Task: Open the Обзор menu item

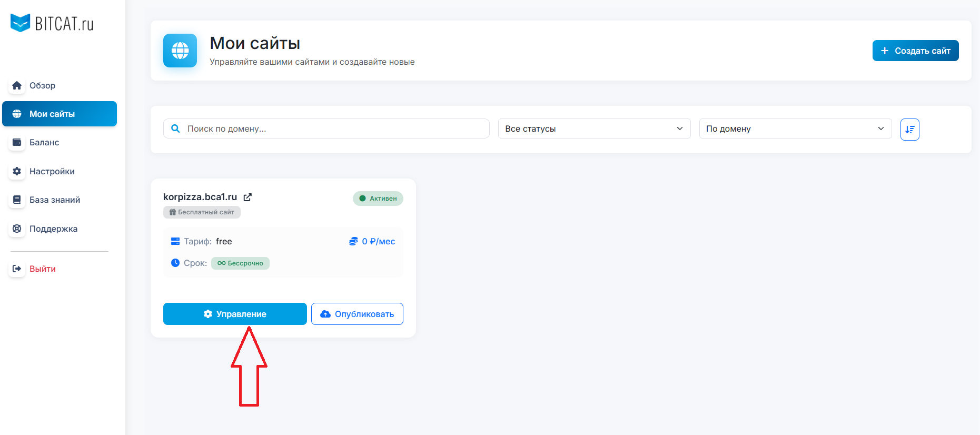Action: tap(42, 85)
